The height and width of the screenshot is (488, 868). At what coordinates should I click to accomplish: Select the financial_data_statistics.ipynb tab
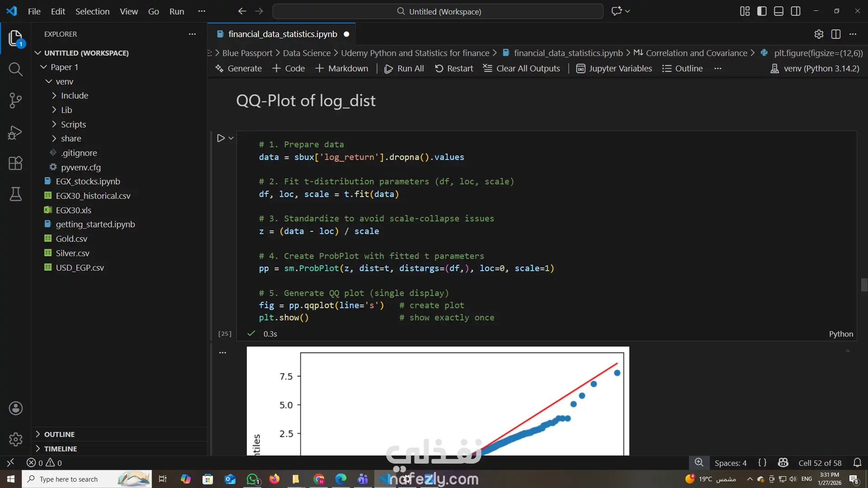coord(282,34)
